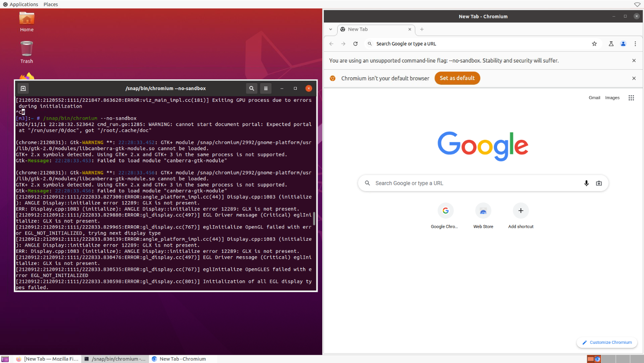
Task: Open the Google apps grid
Action: click(631, 98)
